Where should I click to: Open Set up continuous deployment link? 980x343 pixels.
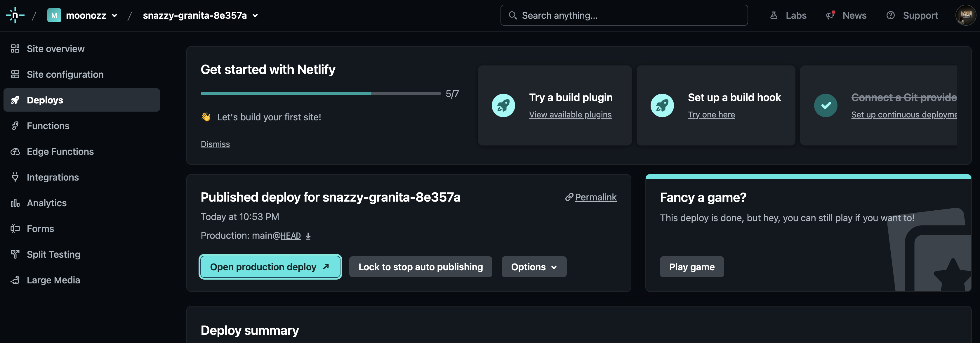click(x=904, y=114)
